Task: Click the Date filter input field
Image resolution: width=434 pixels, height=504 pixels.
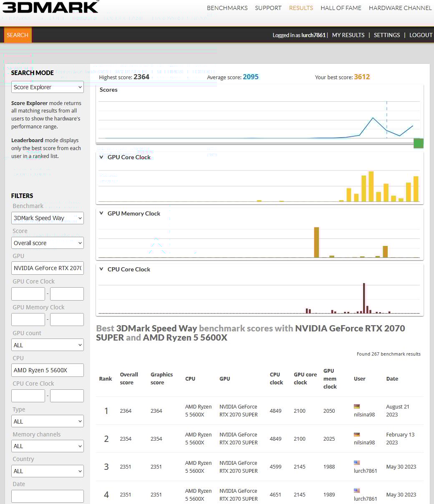Action: 47,496
